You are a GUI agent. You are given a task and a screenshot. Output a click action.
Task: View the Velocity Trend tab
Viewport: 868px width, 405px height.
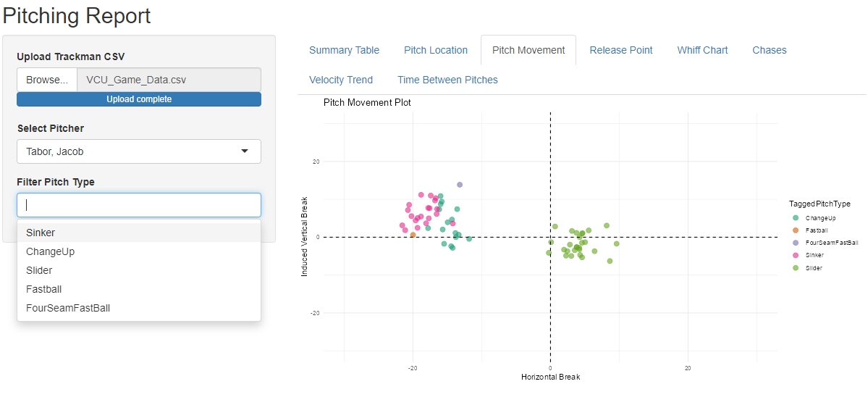click(x=340, y=80)
